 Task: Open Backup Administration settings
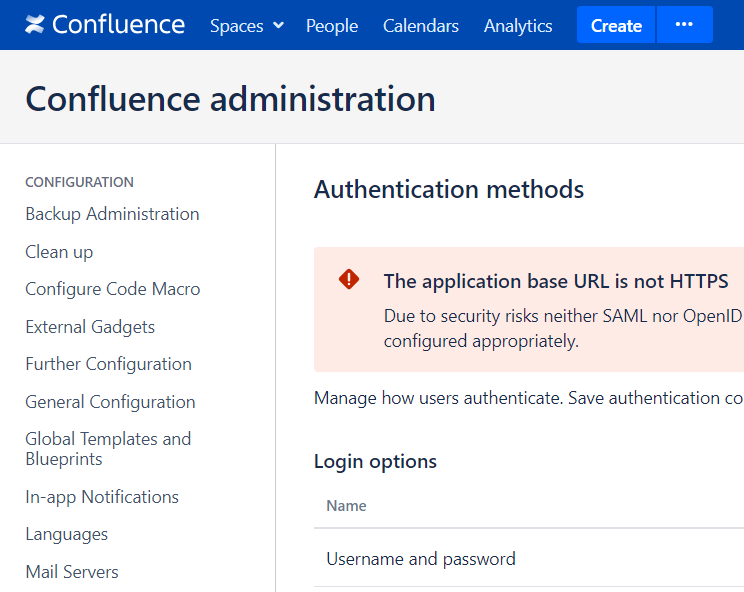[x=112, y=214]
